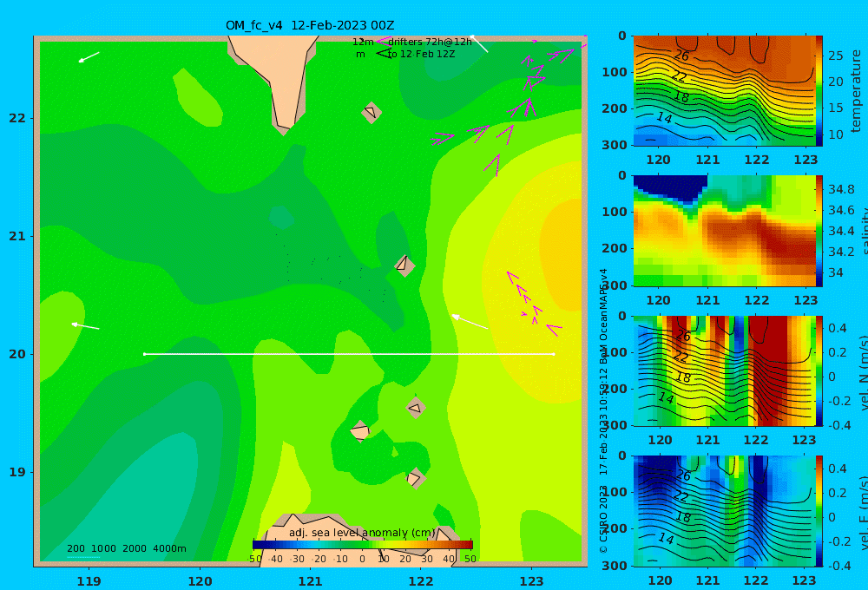Click longitude label 121 under main map
The image size is (868, 590).
[310, 581]
